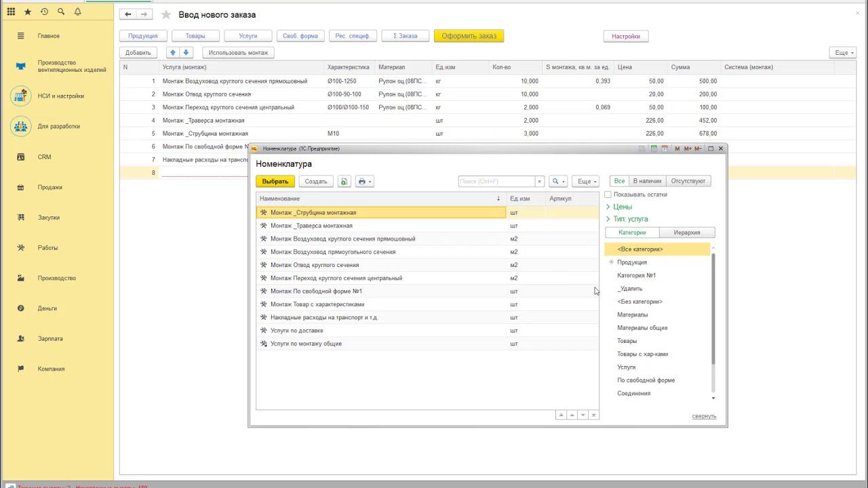The width and height of the screenshot is (868, 488).
Task: Open the calculator icon in dialog title bar
Action: coord(654,148)
